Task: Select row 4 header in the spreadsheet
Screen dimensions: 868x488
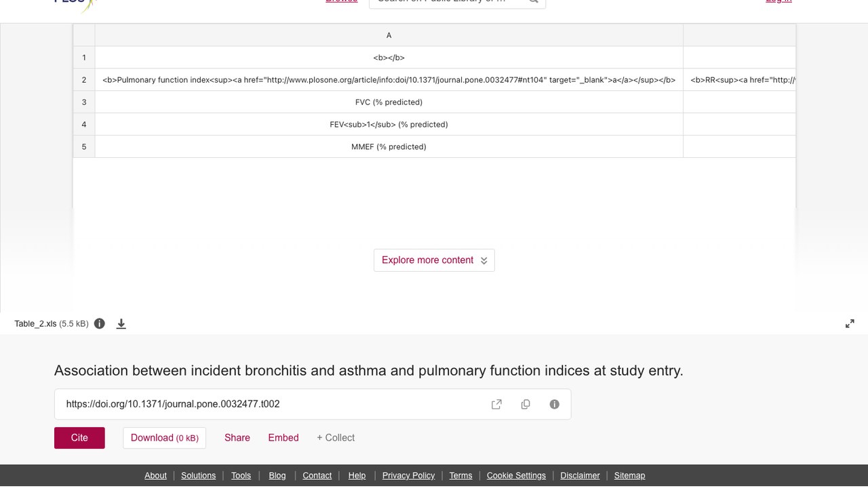Action: [84, 125]
